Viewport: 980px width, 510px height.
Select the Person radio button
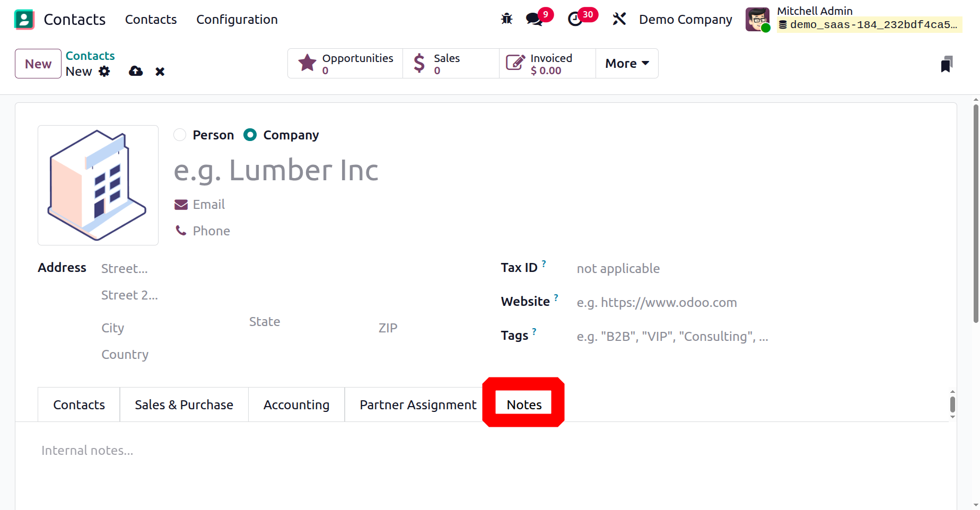180,135
